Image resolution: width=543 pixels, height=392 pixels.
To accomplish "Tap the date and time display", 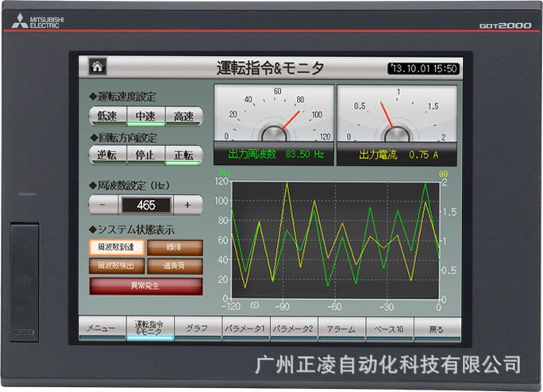I will coord(423,68).
